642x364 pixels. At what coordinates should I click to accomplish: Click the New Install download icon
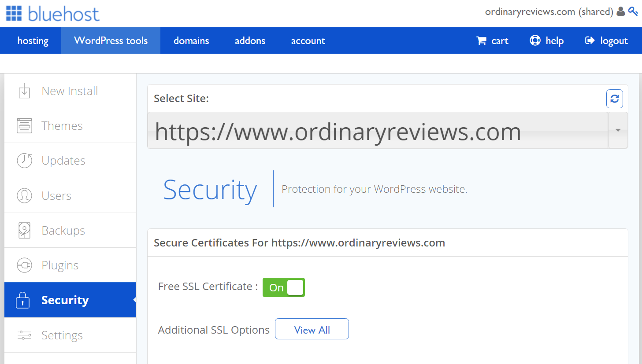click(24, 91)
